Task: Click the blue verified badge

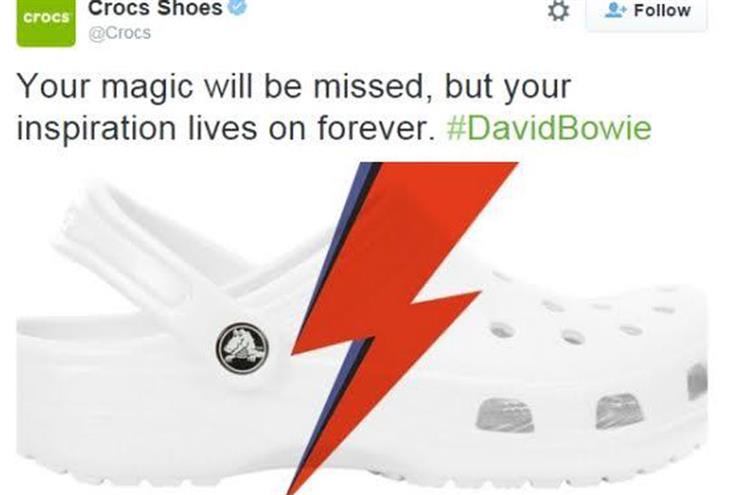Action: coord(237,8)
